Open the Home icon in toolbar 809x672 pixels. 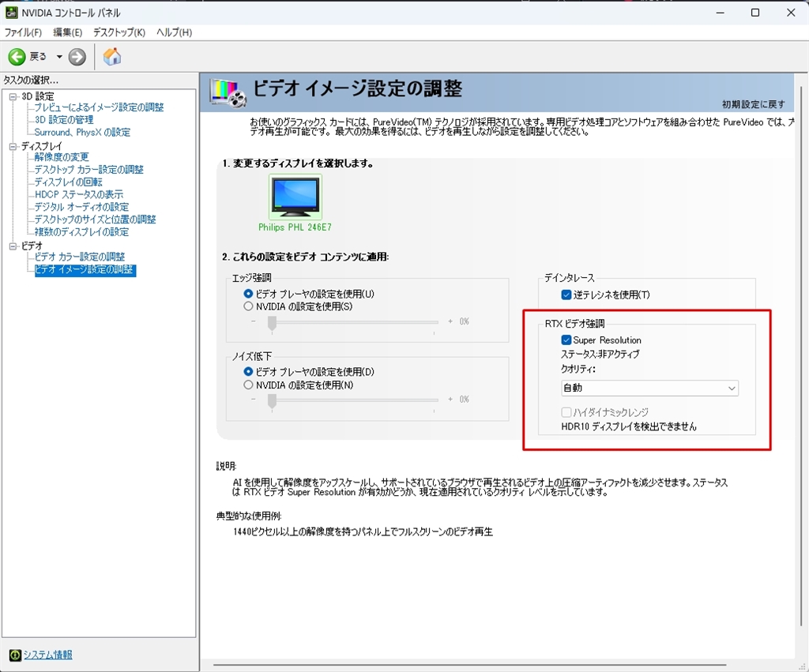click(112, 56)
